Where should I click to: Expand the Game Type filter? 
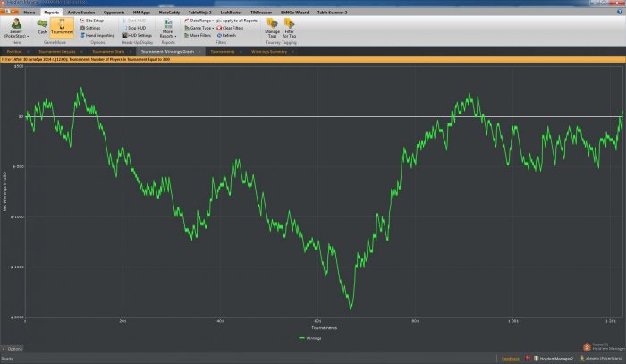click(x=199, y=28)
